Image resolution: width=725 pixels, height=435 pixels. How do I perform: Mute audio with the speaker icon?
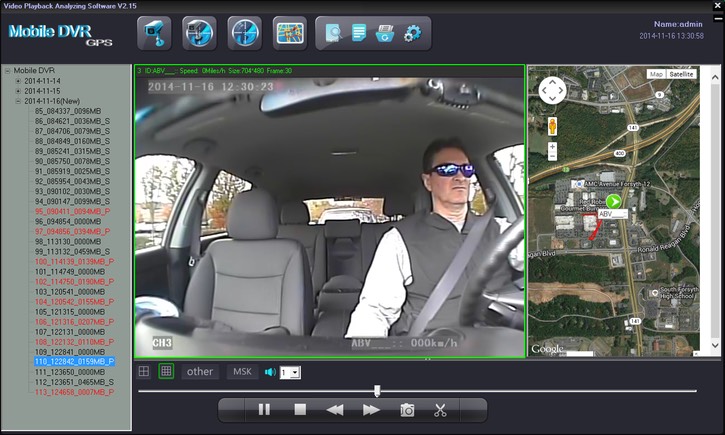coord(270,372)
